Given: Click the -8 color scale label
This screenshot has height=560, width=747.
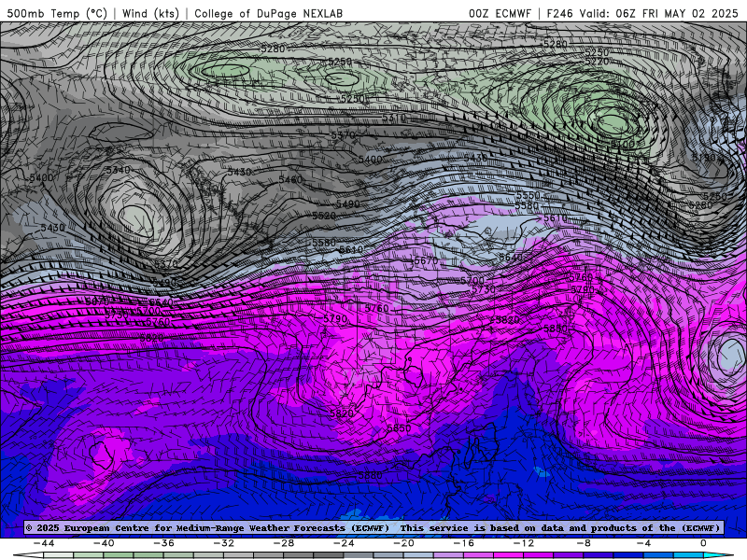Looking at the screenshot, I should [584, 543].
